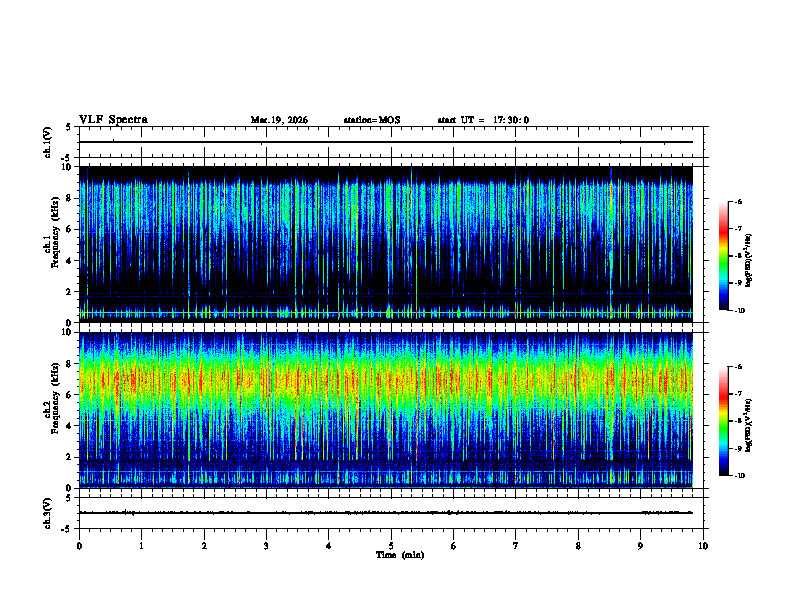Click time axis tick label "4"
Screen dimensions: 792x612
(328, 546)
